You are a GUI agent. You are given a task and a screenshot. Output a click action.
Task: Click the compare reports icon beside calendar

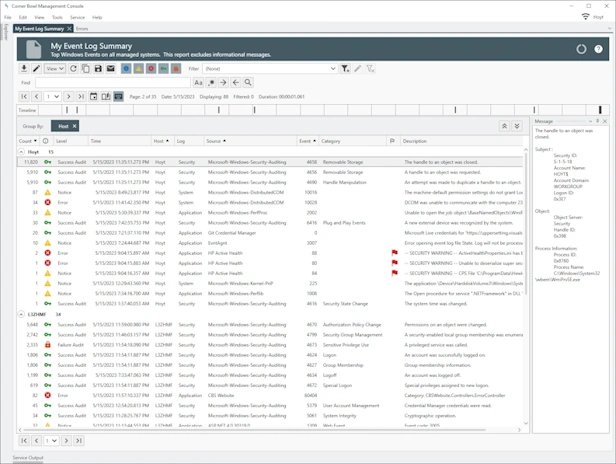click(x=106, y=97)
